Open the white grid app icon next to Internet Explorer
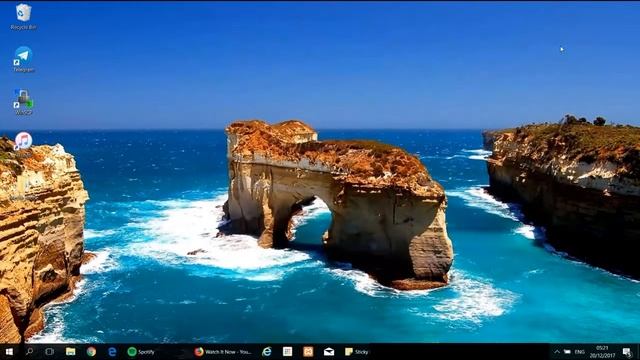The image size is (640, 360). click(x=287, y=351)
